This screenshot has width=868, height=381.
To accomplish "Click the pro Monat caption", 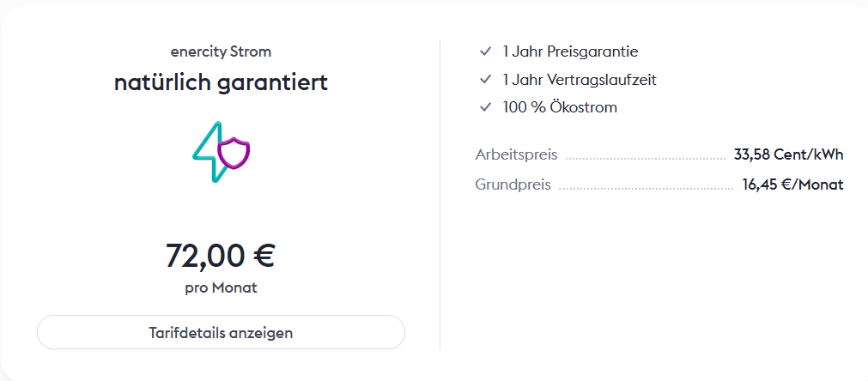I will click(221, 287).
